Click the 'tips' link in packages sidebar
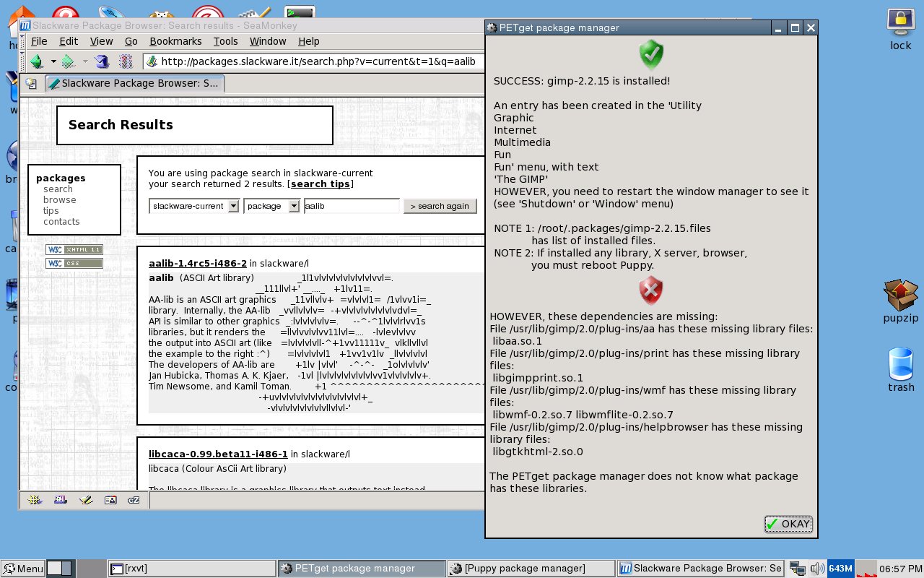This screenshot has width=924, height=578. [x=51, y=211]
